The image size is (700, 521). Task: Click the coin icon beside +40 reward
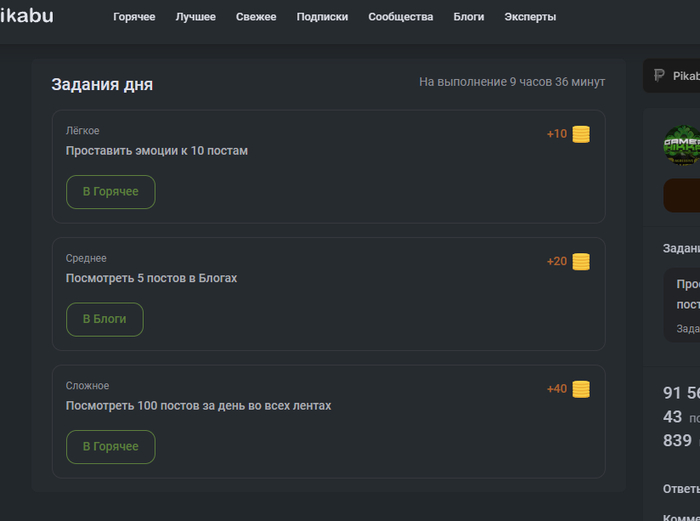click(x=581, y=389)
